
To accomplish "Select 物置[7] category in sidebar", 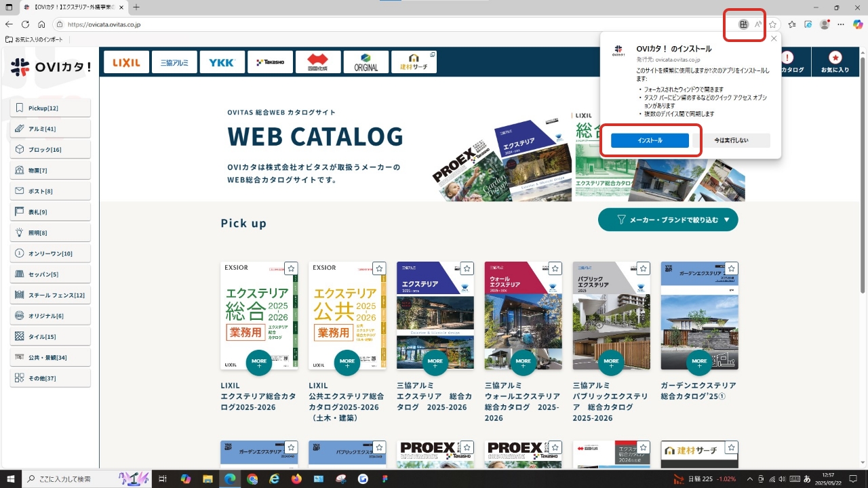I will [x=50, y=170].
